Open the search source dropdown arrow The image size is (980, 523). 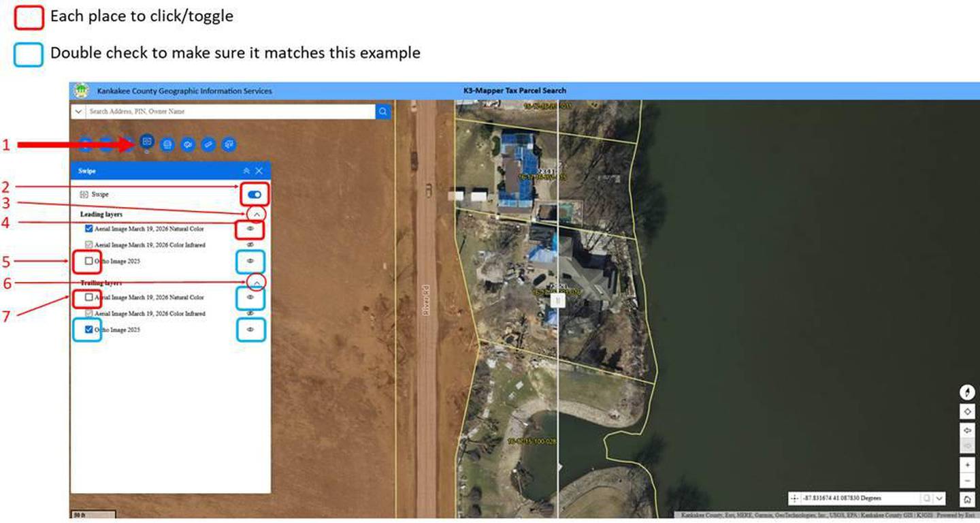coord(78,111)
